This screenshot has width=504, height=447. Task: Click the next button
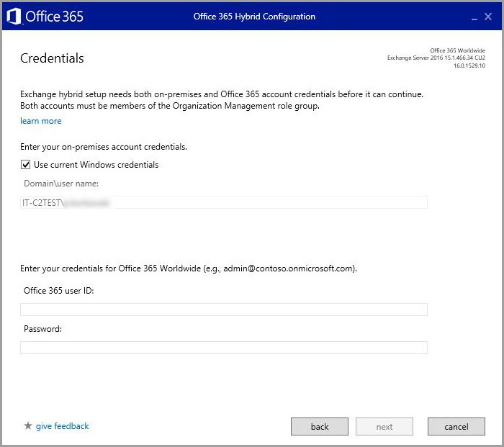coord(384,426)
